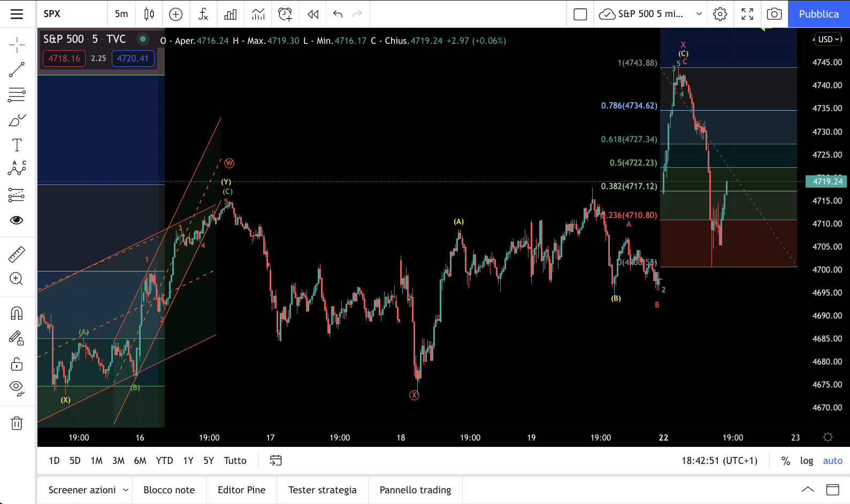Select the 5Y time range

(209, 461)
